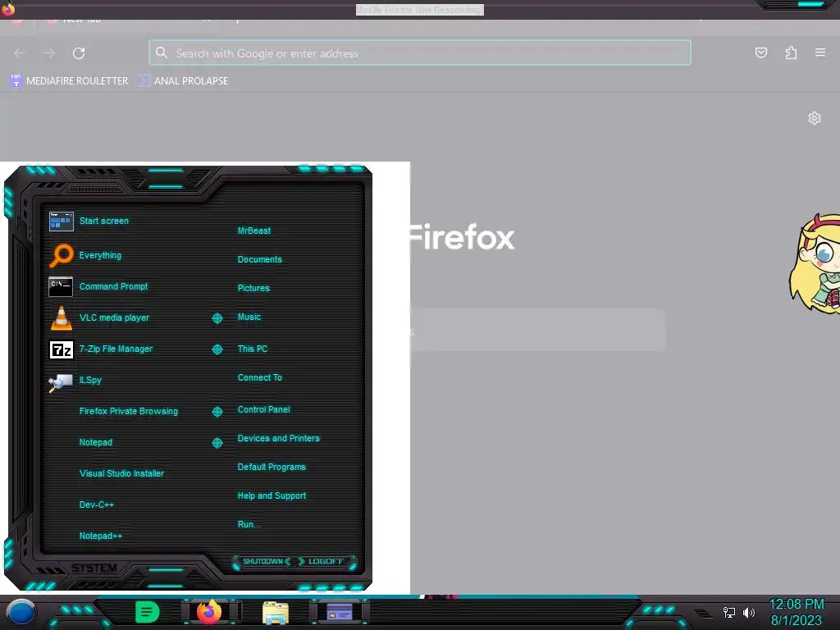This screenshot has height=630, width=840.
Task: Open Connect To link
Action: click(x=259, y=377)
